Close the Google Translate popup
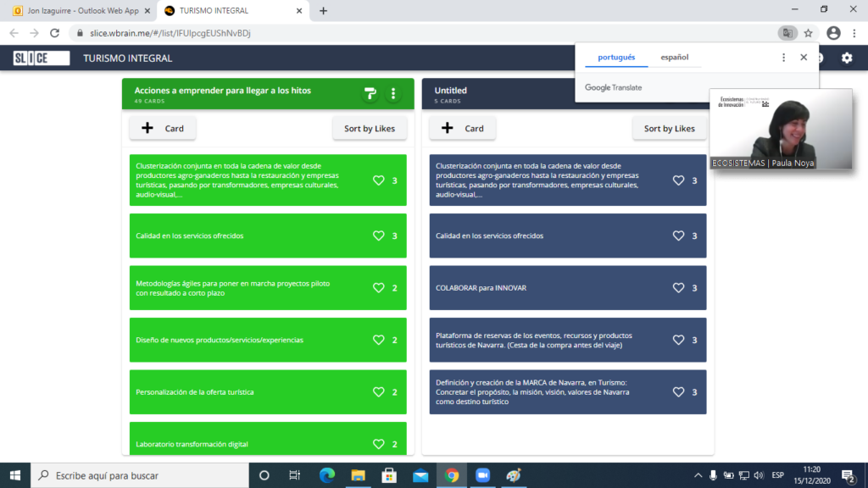This screenshot has width=868, height=488. pos(804,58)
